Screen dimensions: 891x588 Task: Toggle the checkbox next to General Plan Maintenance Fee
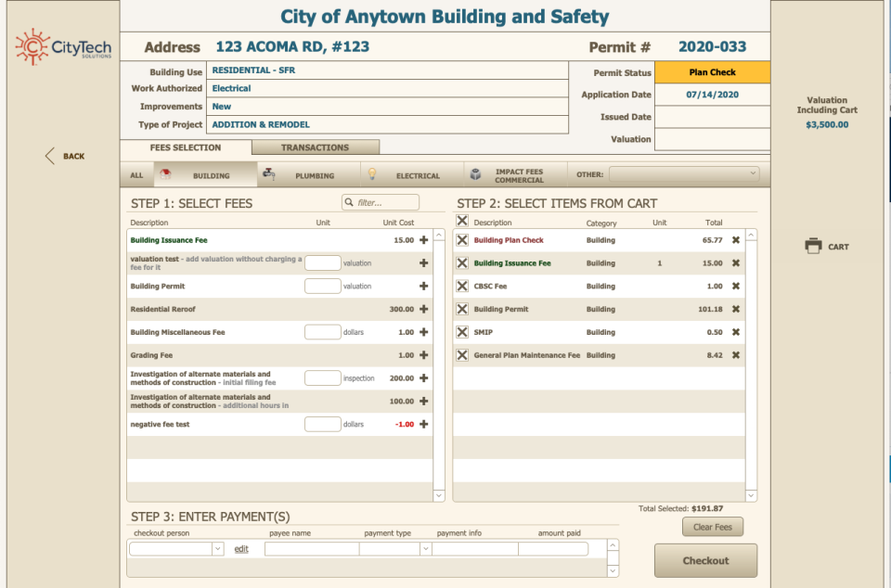coord(462,354)
